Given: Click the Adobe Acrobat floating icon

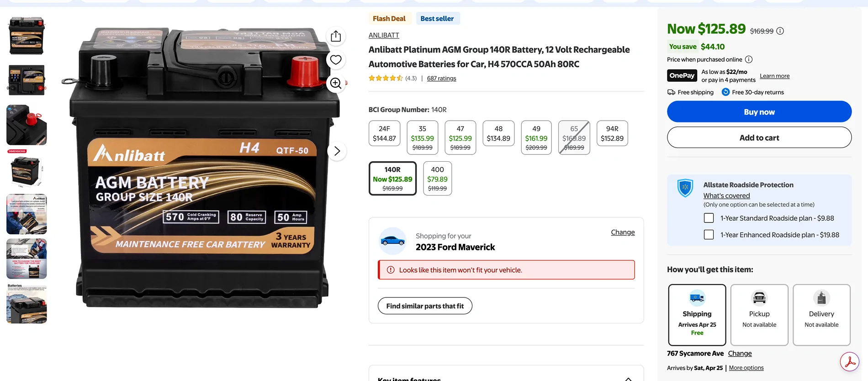Looking at the screenshot, I should click(x=850, y=362).
